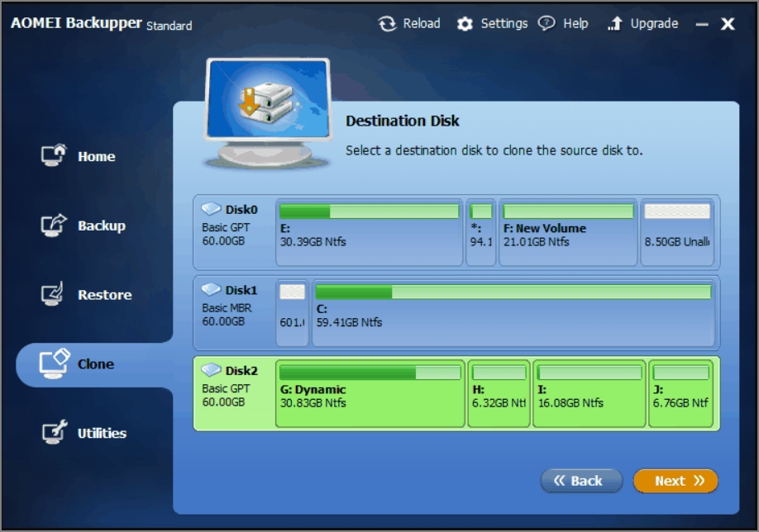759x532 pixels.
Task: Select the 8.50GB unallocated space on Disk0
Action: pos(677,232)
